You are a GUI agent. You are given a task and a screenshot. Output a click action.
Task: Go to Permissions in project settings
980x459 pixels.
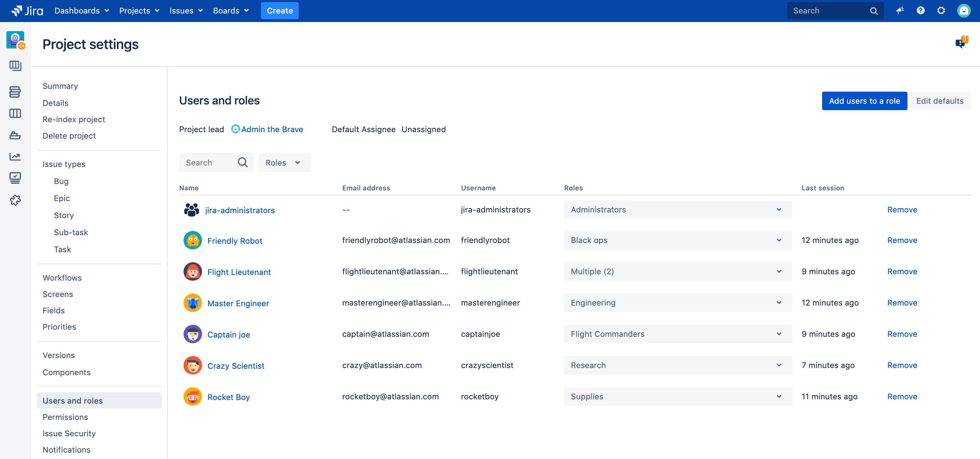tap(65, 417)
